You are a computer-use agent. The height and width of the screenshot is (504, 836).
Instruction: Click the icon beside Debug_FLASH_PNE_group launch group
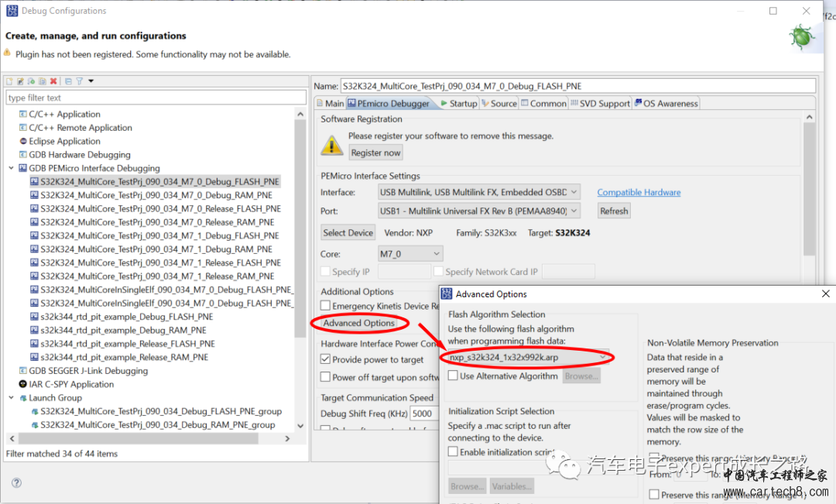35,411
